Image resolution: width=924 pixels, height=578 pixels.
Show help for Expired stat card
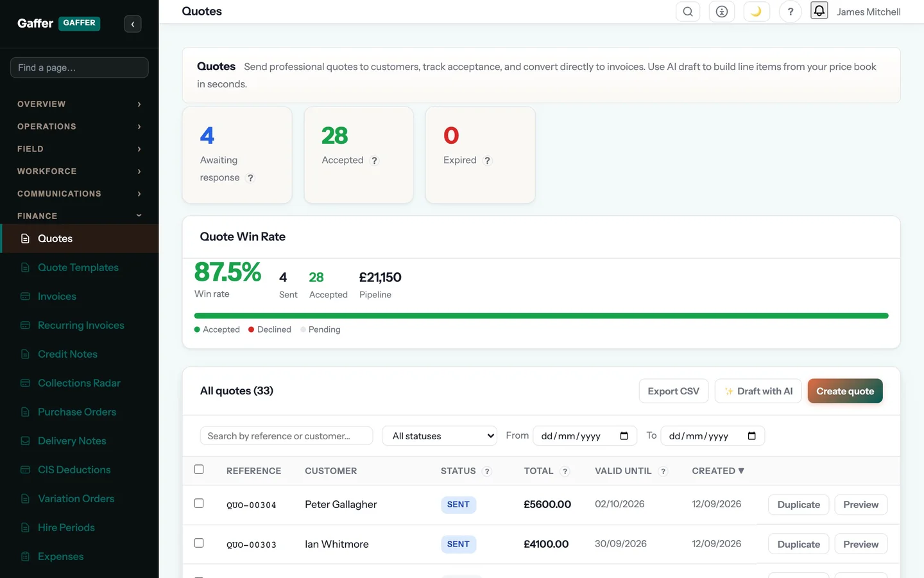pos(488,161)
